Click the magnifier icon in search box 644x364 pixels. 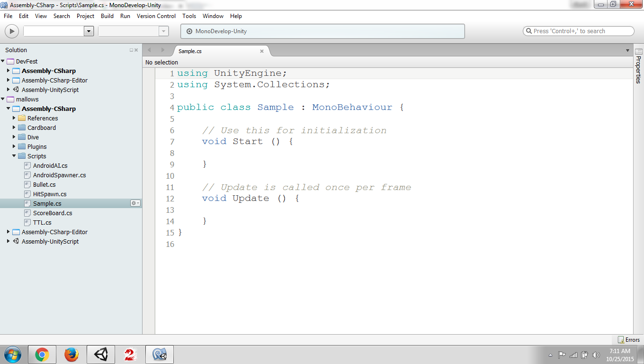tap(528, 31)
